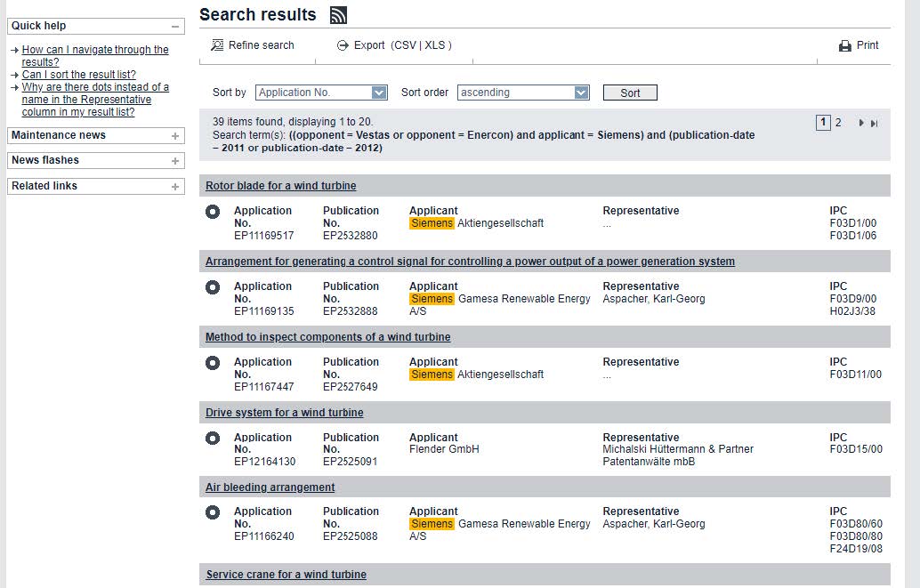Click Refine search link
This screenshot has width=920, height=588.
pyautogui.click(x=261, y=45)
